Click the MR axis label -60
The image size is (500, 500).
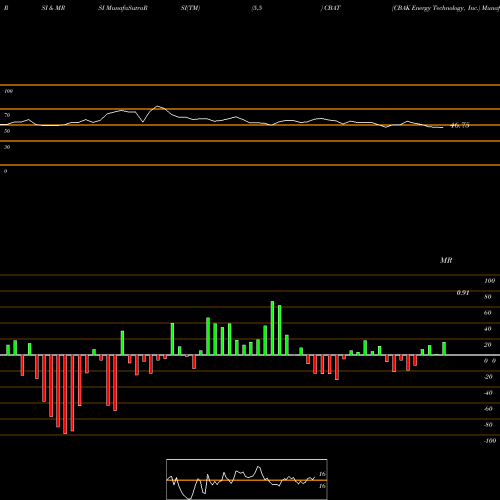(x=488, y=409)
